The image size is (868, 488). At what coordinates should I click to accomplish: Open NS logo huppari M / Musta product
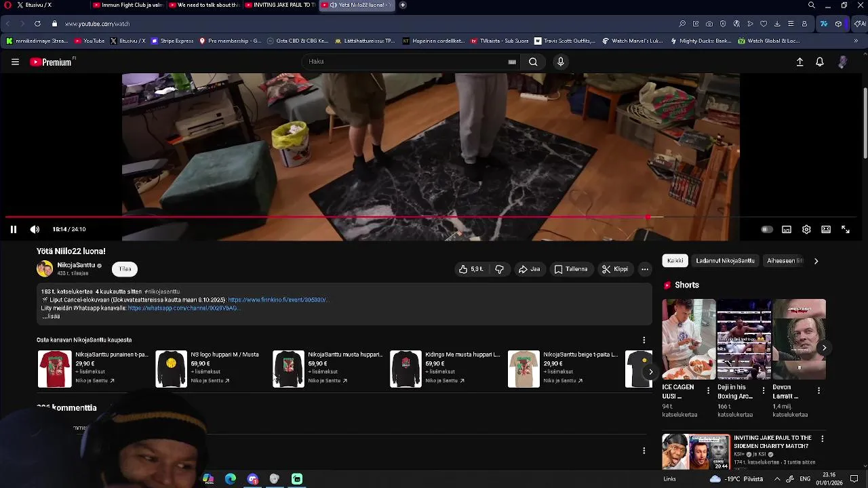point(210,368)
